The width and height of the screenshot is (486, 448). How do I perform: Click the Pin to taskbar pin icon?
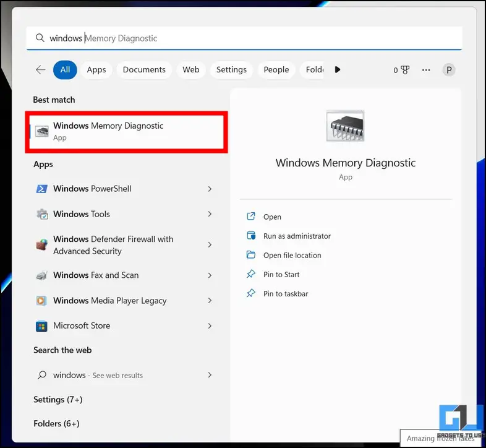point(251,293)
